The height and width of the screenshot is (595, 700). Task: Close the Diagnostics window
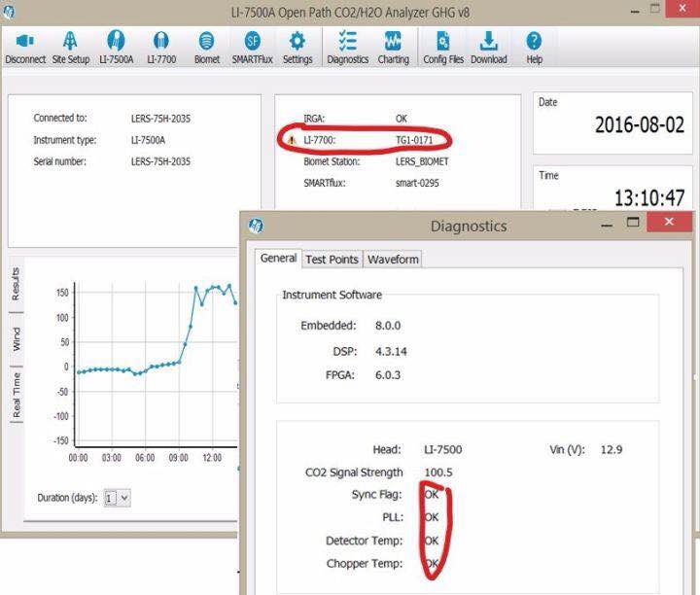tap(669, 222)
